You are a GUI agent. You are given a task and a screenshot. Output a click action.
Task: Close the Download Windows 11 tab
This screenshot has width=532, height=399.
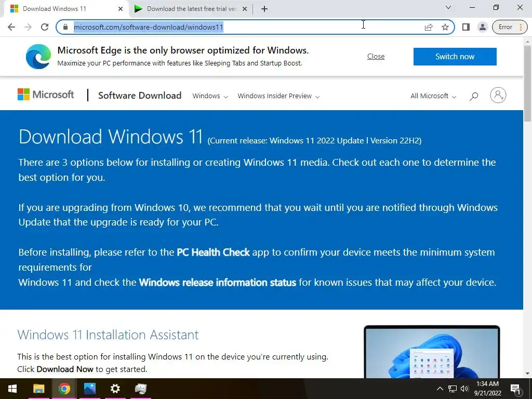click(x=121, y=9)
